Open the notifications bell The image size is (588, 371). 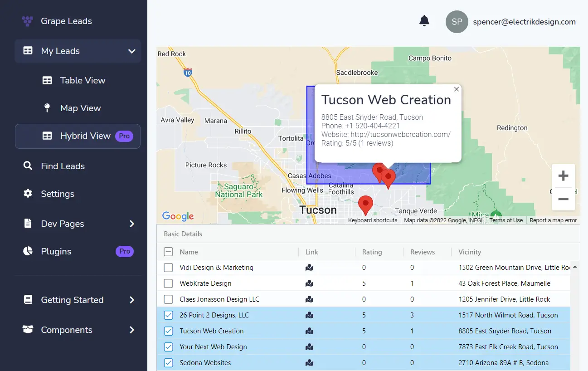pyautogui.click(x=424, y=21)
